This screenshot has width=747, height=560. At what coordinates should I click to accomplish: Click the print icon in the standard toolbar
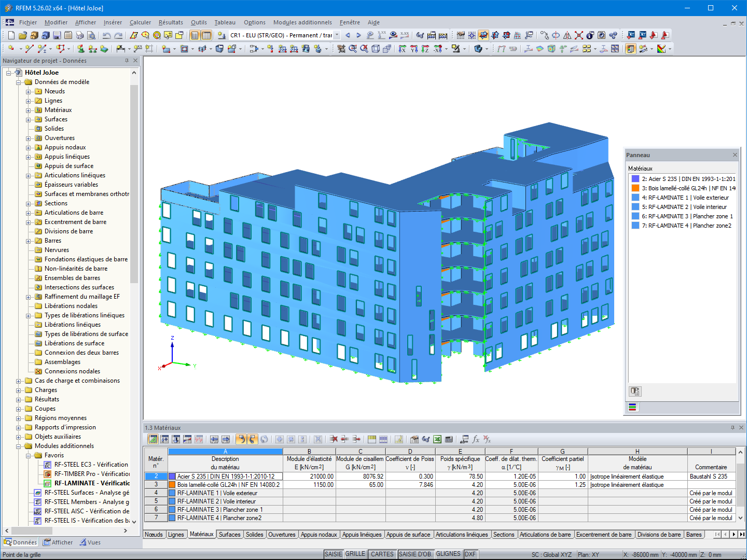click(x=80, y=35)
